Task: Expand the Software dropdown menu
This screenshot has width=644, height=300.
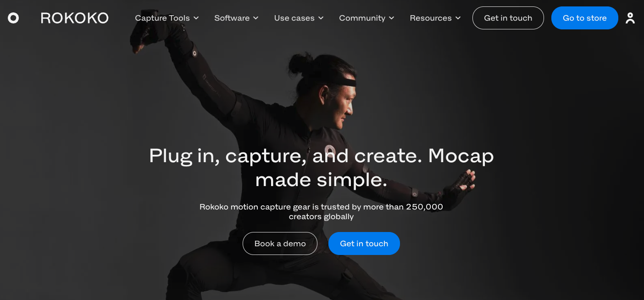Action: pos(237,18)
